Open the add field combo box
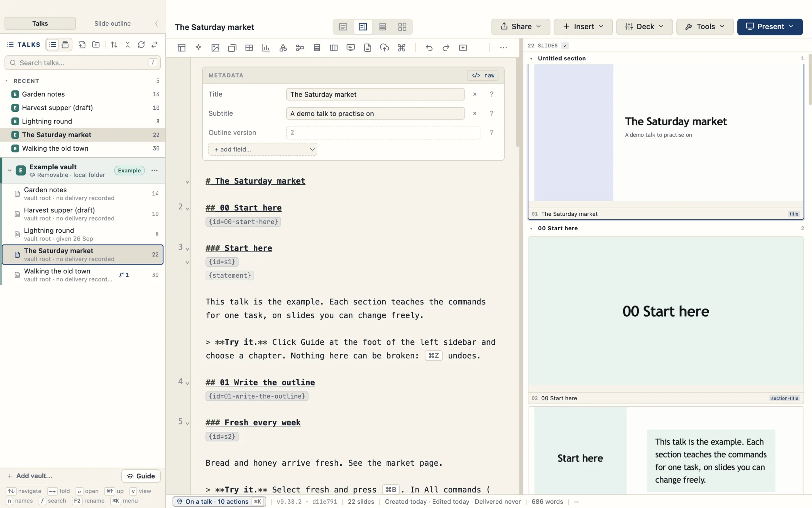812x508 pixels. [263, 149]
